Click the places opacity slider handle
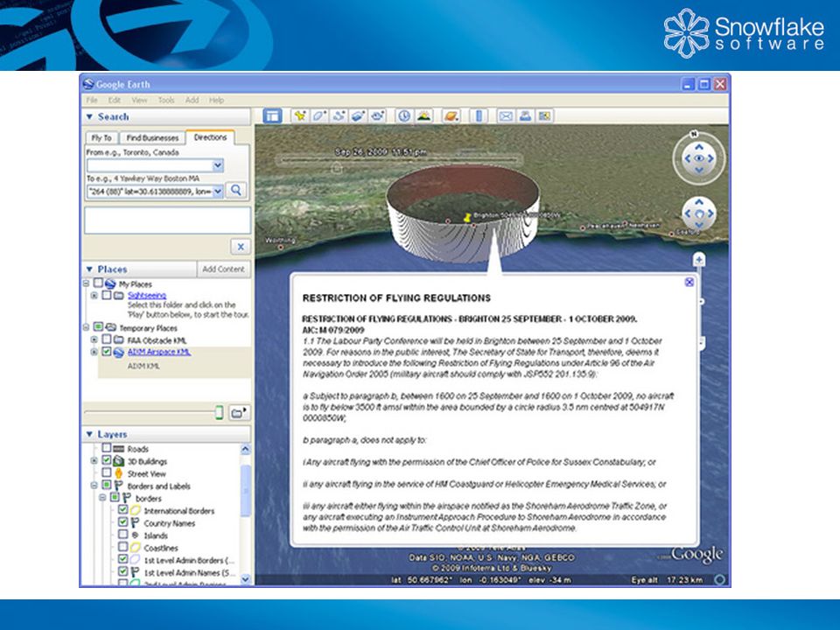 219,412
